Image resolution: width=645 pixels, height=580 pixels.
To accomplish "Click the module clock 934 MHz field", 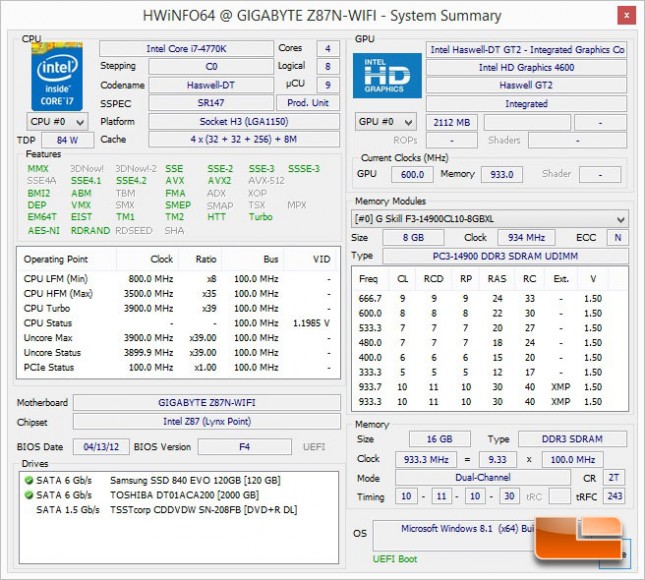I will pyautogui.click(x=526, y=238).
